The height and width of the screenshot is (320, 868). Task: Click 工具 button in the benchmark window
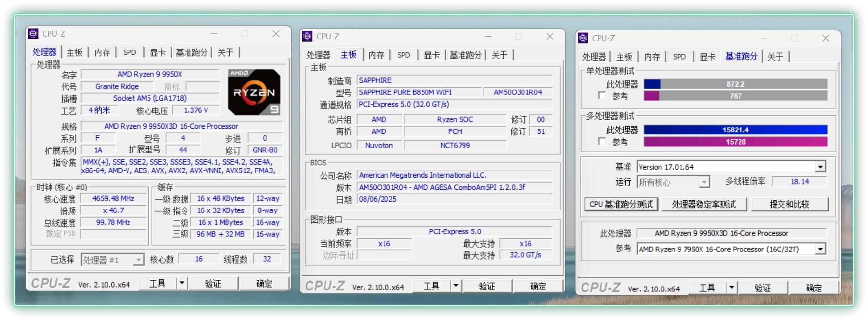tap(707, 288)
